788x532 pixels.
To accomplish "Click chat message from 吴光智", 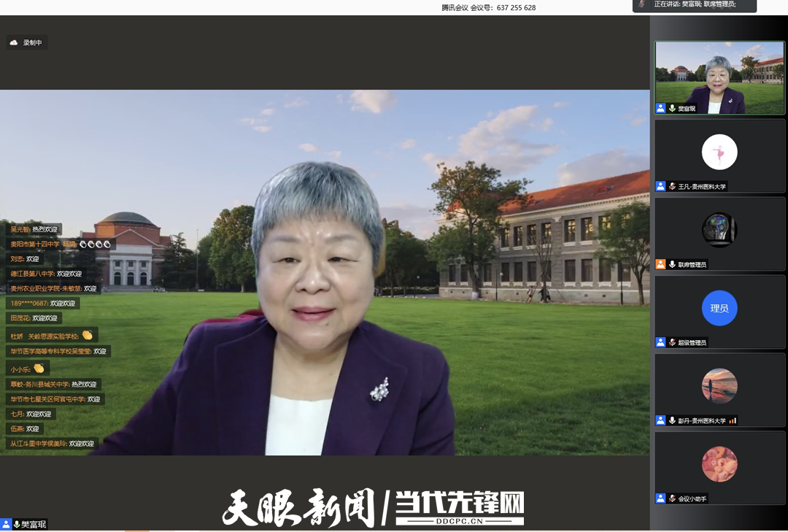I will point(34,229).
